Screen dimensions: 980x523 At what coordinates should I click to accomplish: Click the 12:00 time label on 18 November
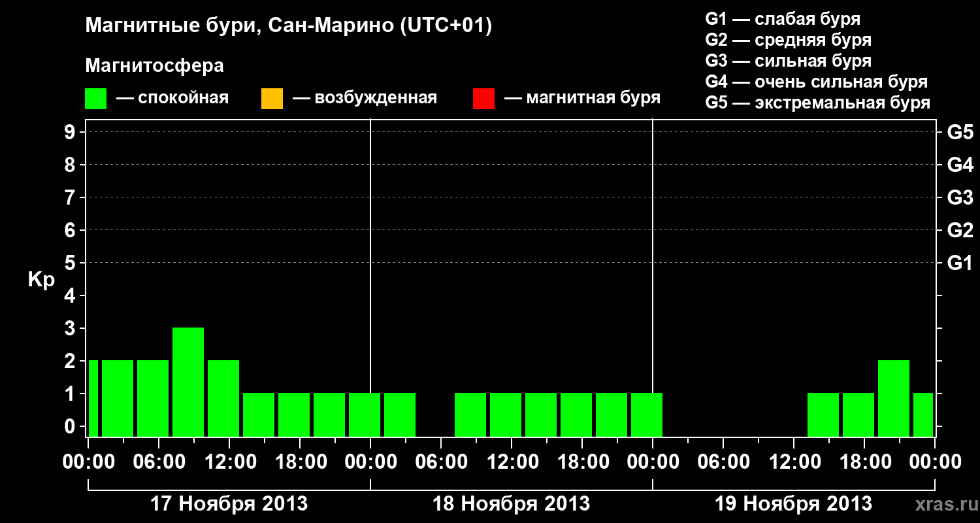tap(512, 462)
